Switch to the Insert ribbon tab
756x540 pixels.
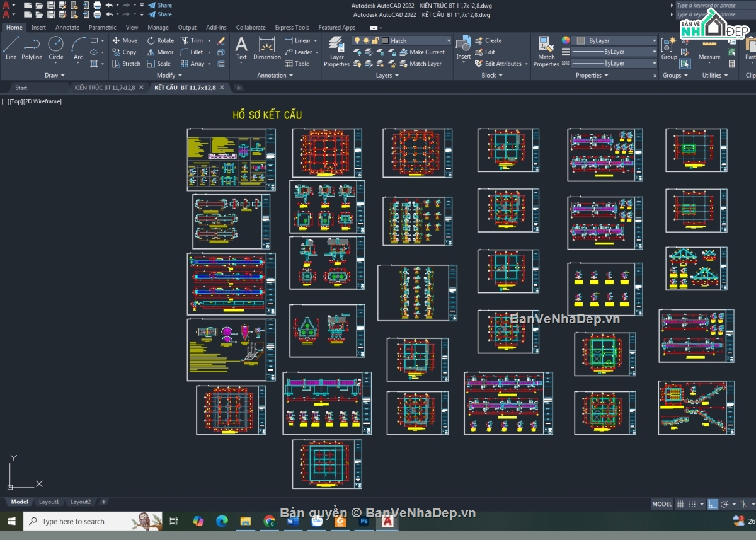click(x=38, y=27)
